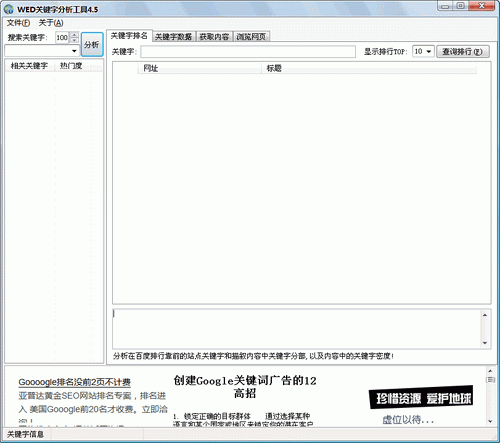This screenshot has width=500, height=443.
Task: Click the 分析 button
Action: (92, 44)
